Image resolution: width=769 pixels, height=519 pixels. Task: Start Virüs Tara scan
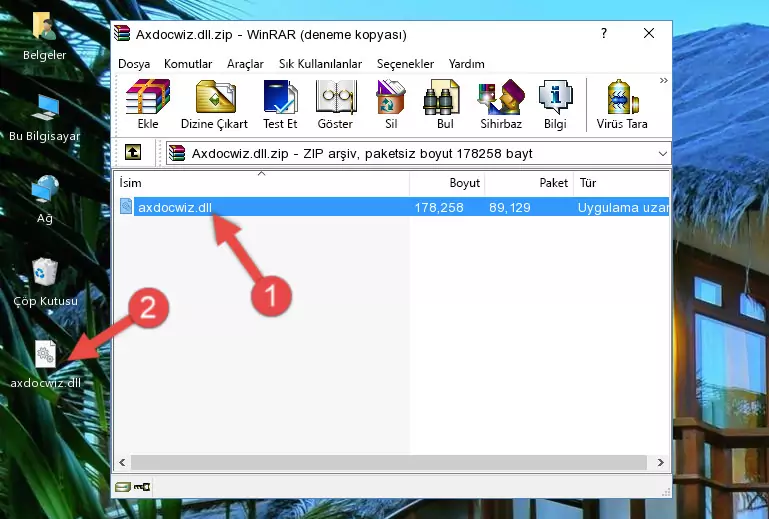point(622,104)
